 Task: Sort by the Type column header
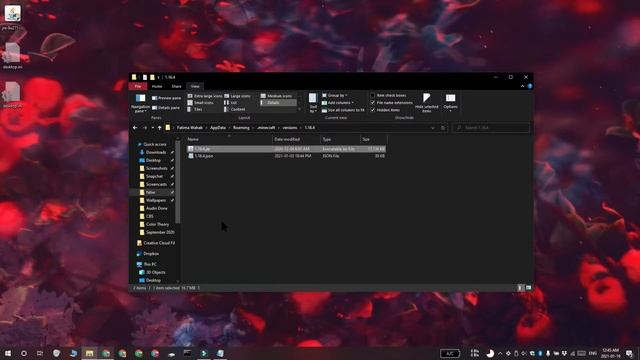[x=340, y=139]
